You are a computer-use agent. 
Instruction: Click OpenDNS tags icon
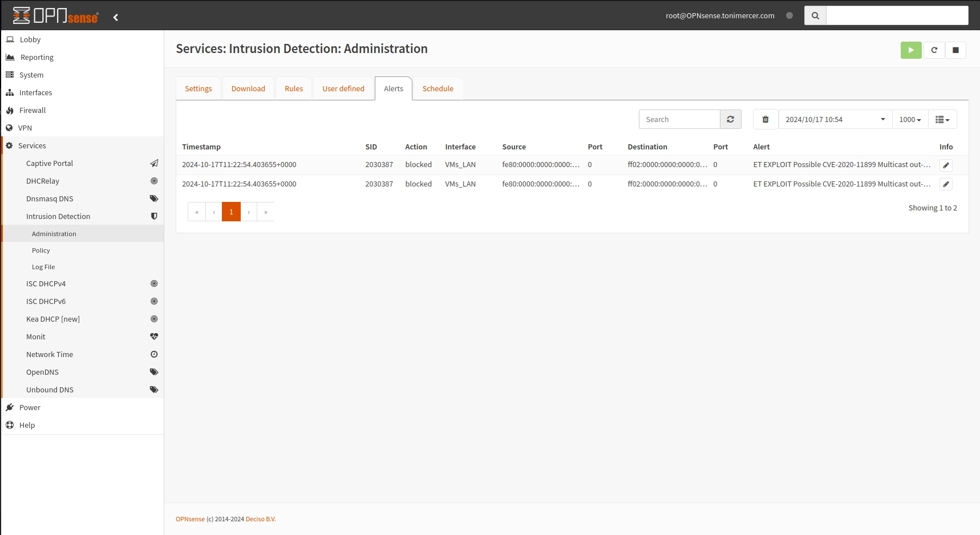154,372
